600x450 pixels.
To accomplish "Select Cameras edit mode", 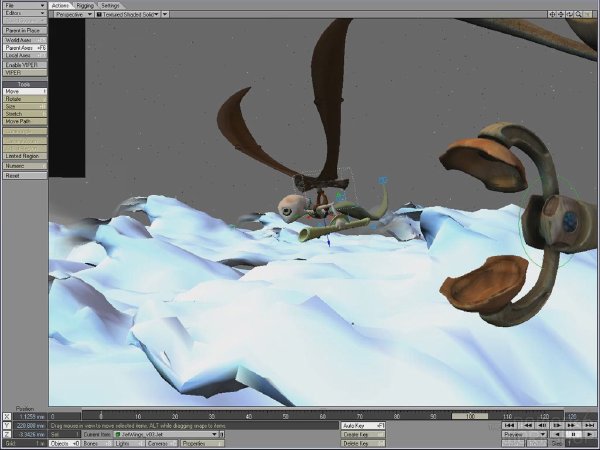I will 161,443.
